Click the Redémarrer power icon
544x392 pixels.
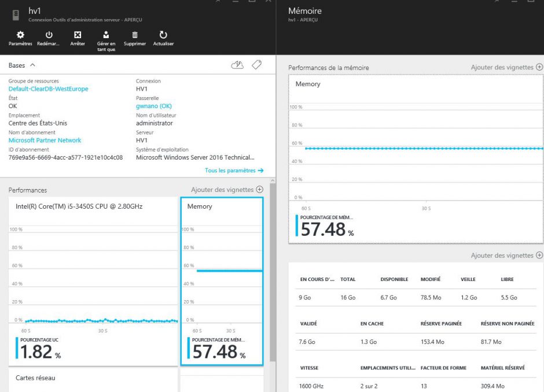[49, 35]
